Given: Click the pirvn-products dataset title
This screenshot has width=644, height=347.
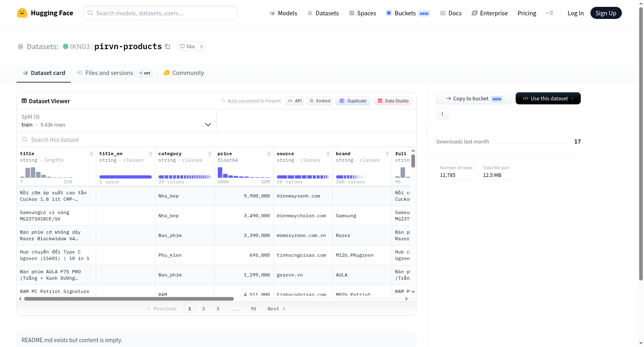Looking at the screenshot, I should click(x=128, y=46).
